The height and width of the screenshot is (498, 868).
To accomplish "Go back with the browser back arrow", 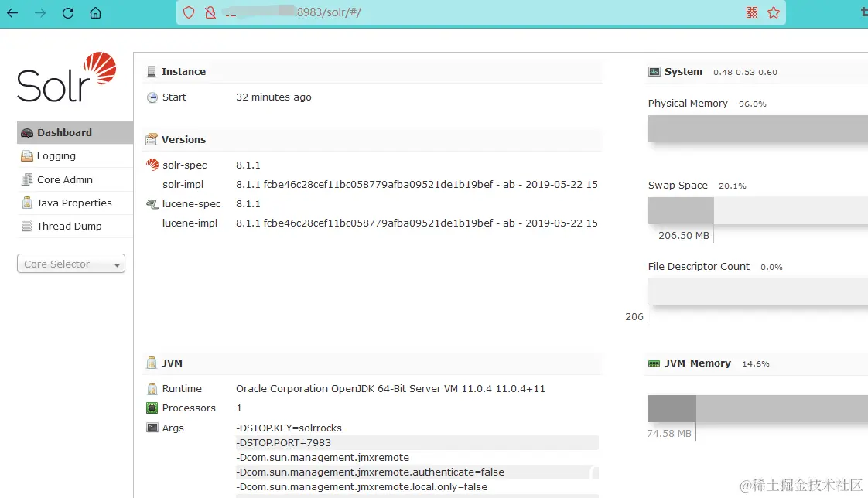I will [12, 12].
